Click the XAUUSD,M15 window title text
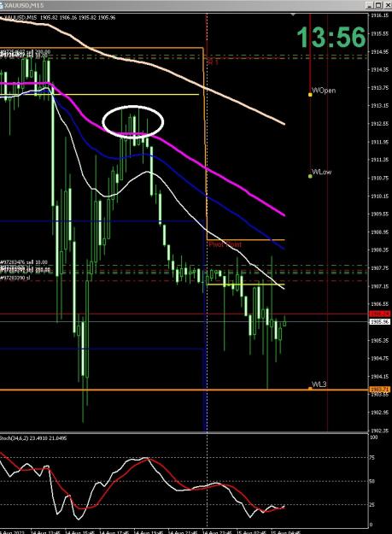 24,5
